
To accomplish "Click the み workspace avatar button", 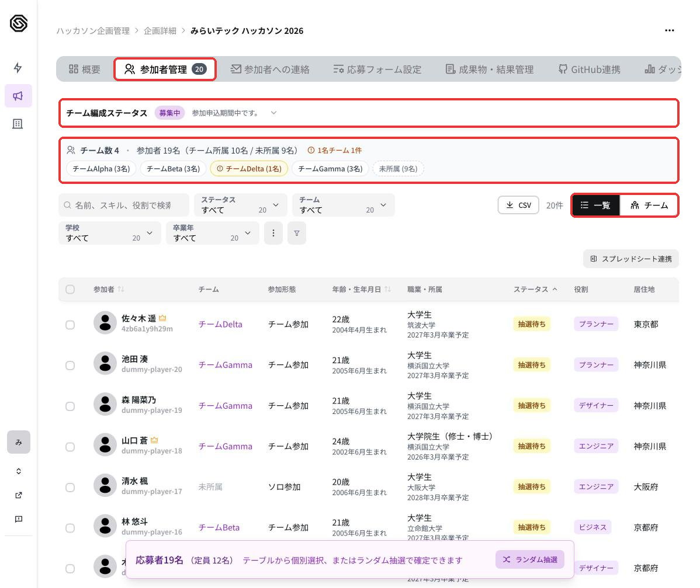I will point(18,442).
